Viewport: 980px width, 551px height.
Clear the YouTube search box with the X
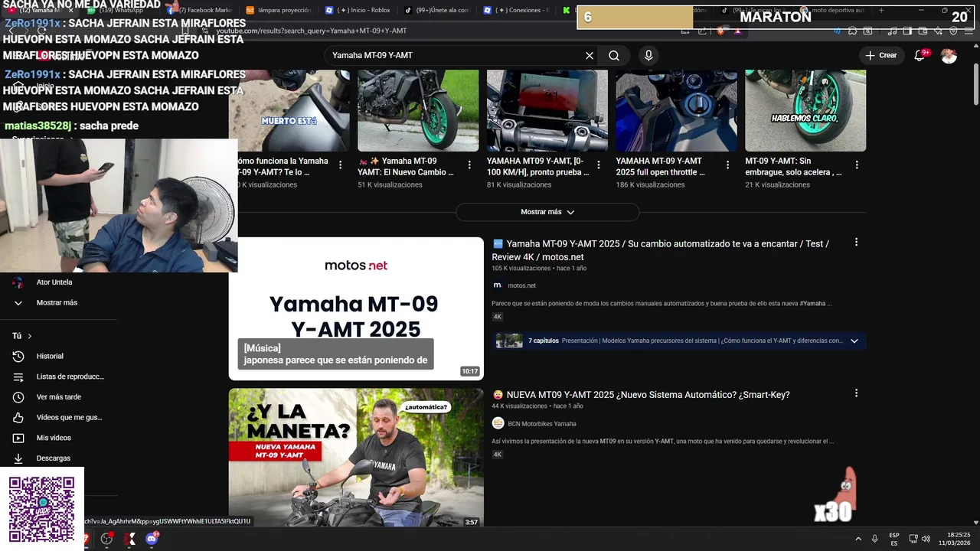click(x=590, y=56)
